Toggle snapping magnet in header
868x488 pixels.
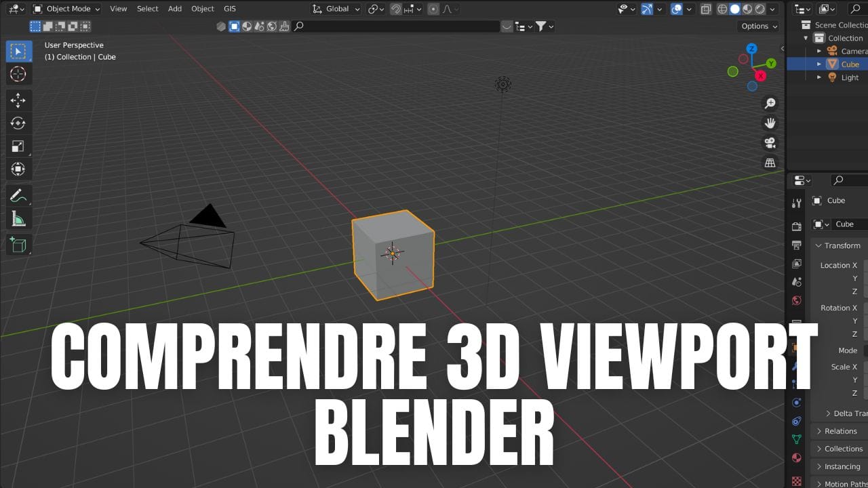396,9
